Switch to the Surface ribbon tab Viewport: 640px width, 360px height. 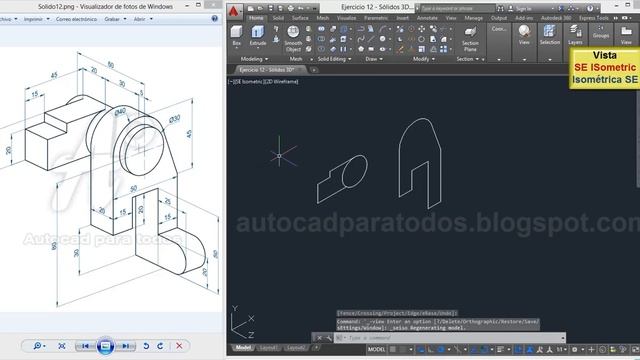(300, 18)
